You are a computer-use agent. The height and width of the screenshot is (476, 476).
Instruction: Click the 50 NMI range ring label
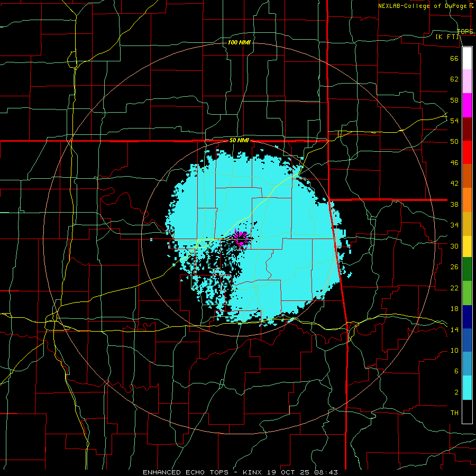click(239, 140)
